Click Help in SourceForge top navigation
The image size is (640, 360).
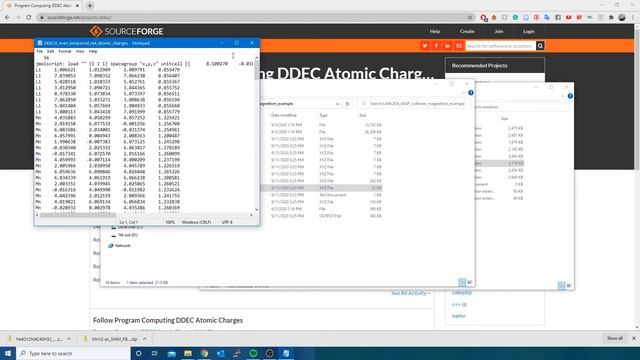pos(435,31)
